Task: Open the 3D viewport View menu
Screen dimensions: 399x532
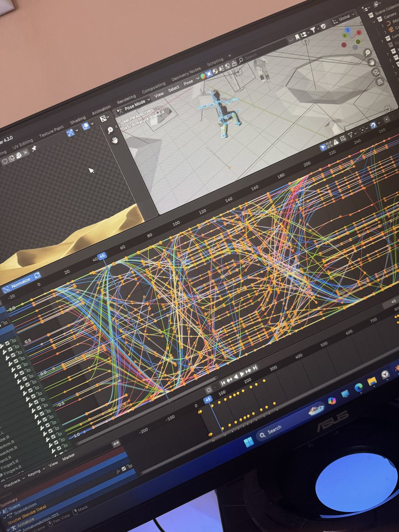Action: 159,95
